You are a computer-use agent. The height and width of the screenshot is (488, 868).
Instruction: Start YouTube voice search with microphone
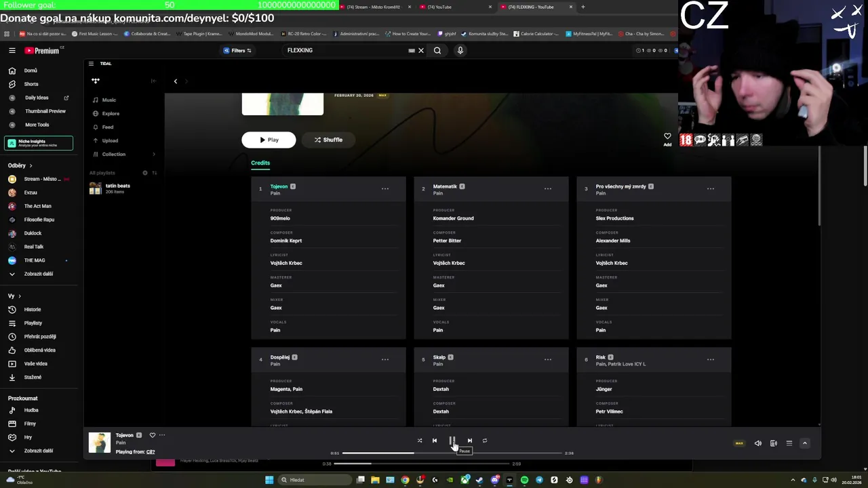[x=460, y=51]
